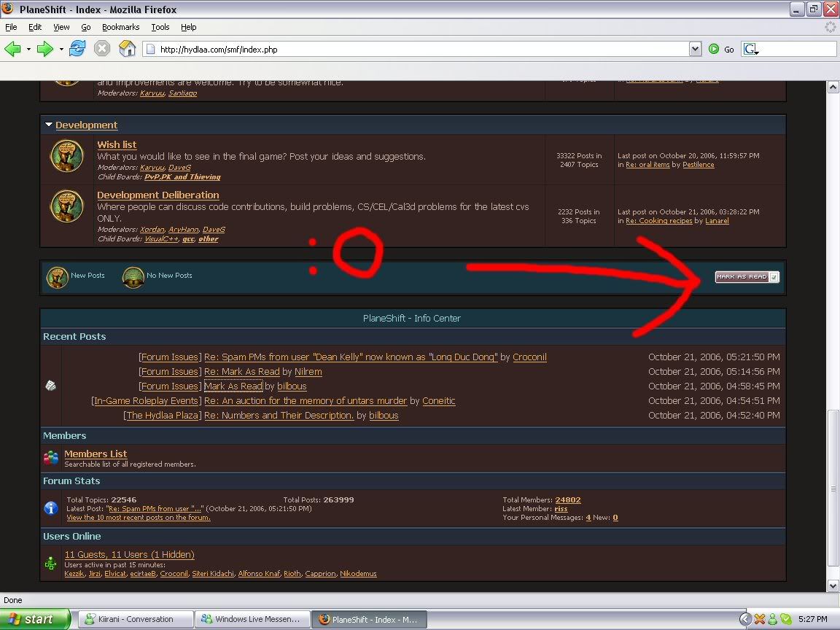Open the Development Deliberation board link
This screenshot has width=840, height=630.
point(157,195)
